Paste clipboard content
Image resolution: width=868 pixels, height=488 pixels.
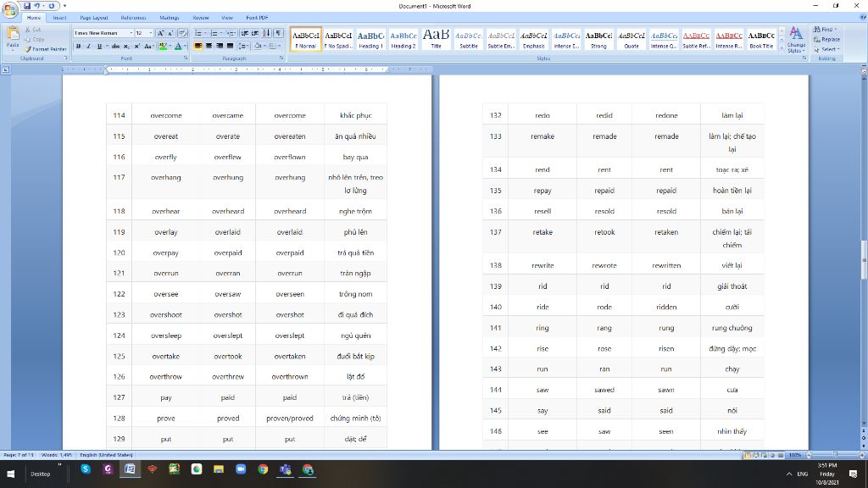coord(13,37)
